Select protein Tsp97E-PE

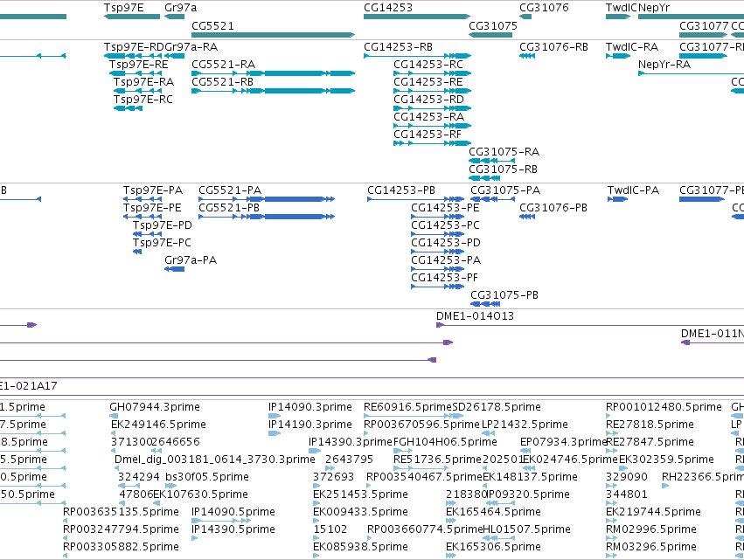[143, 217]
